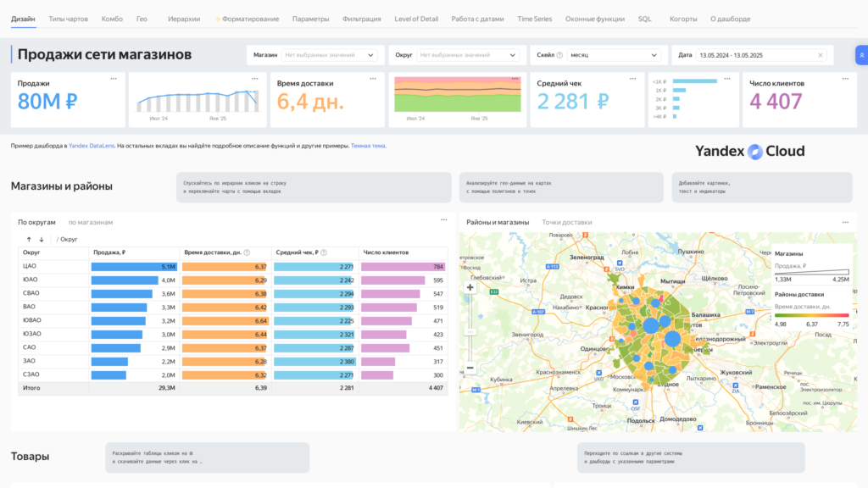Click help icon next to Скейл label

[x=559, y=55]
